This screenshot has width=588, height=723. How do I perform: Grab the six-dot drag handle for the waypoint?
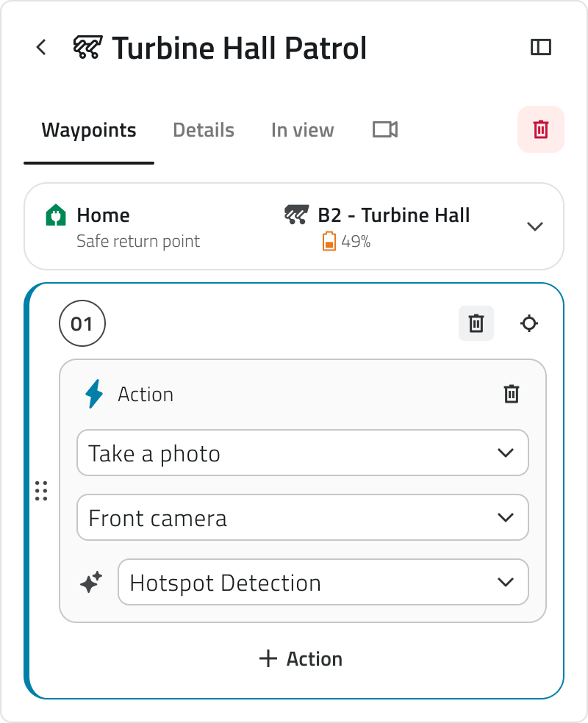[41, 491]
